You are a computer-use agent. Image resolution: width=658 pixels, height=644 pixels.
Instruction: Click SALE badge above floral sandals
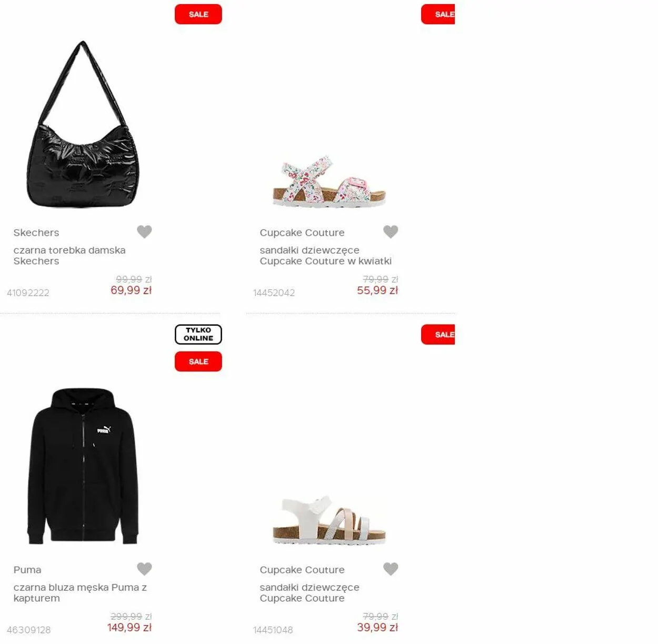point(438,14)
